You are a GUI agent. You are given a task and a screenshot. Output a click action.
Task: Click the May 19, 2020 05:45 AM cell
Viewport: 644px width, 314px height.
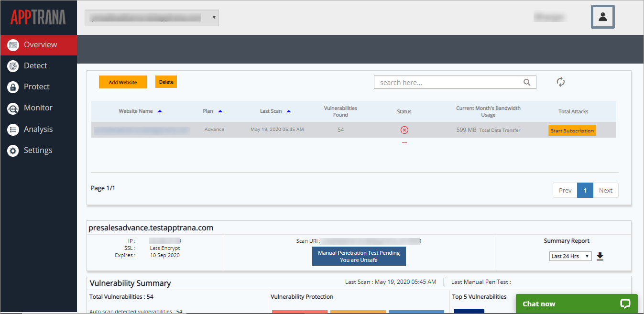(277, 130)
